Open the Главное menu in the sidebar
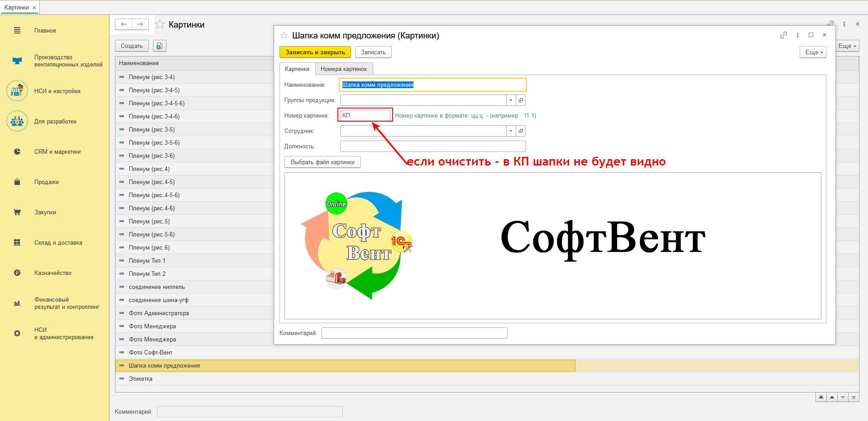This screenshot has width=868, height=421. coord(45,31)
